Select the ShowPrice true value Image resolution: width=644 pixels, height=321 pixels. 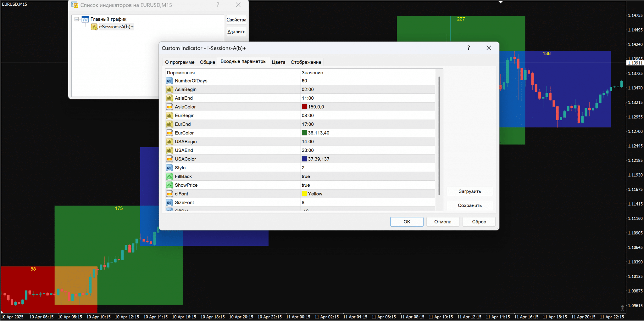click(306, 185)
